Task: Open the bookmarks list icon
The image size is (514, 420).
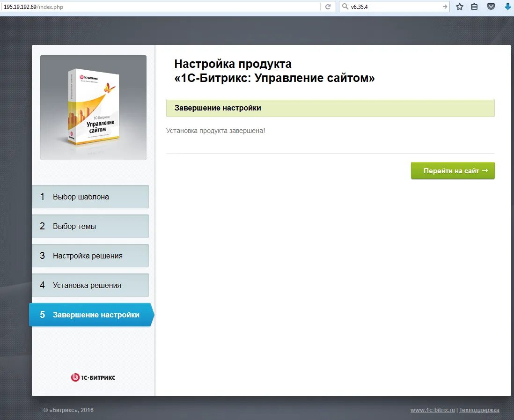Action: pos(474,7)
